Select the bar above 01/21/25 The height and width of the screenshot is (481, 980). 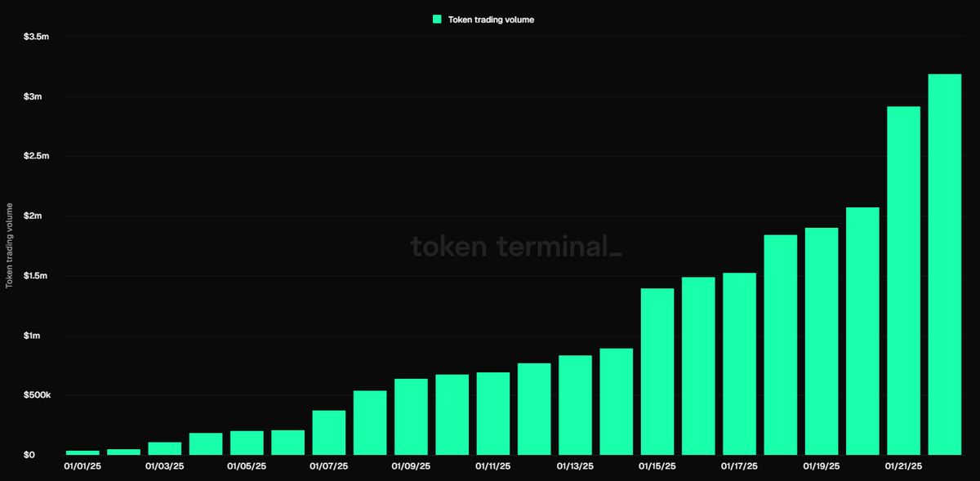pos(903,280)
